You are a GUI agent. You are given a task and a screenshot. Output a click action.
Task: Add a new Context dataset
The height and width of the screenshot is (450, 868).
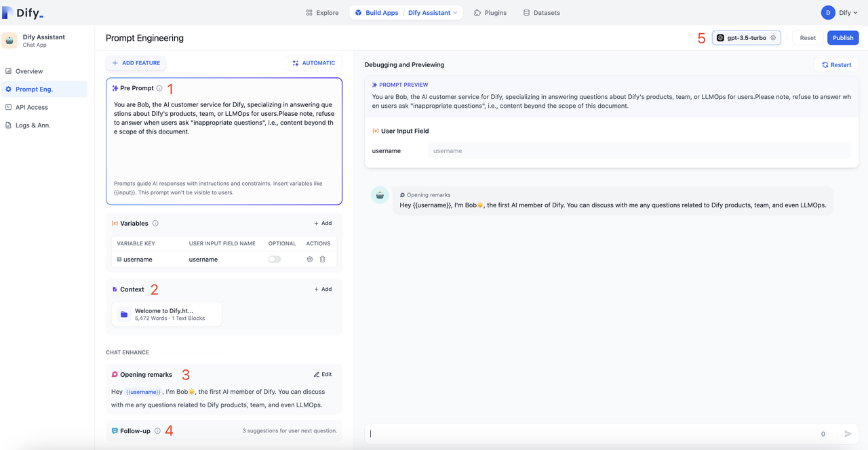pyautogui.click(x=323, y=289)
